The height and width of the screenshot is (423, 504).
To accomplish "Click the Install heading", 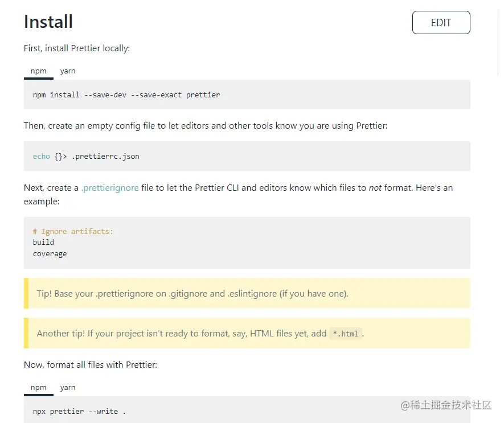I will pos(48,22).
